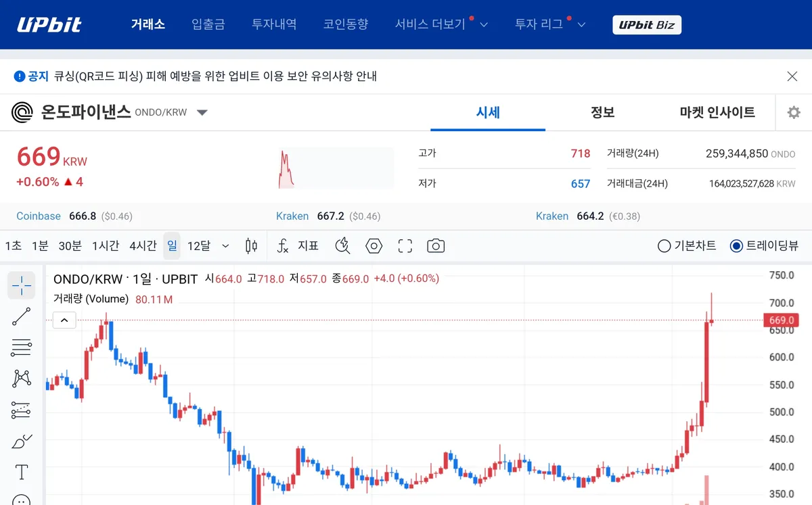Open the 지표 indicators button

[298, 245]
